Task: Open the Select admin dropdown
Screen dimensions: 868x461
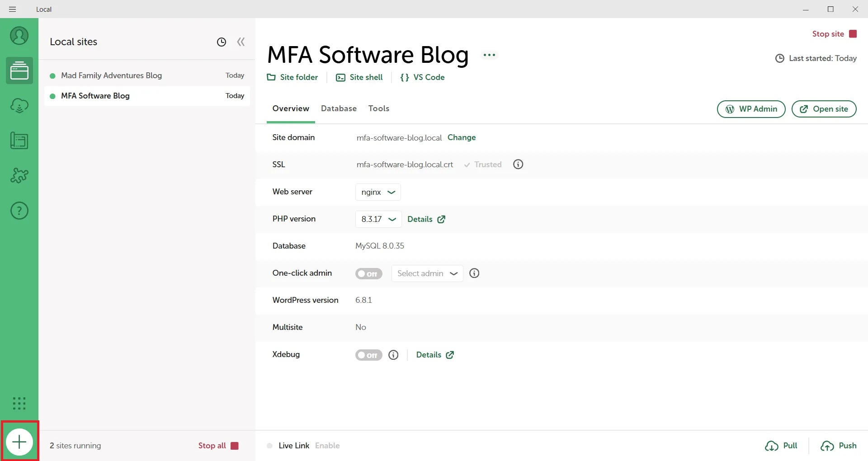Action: [x=427, y=273]
